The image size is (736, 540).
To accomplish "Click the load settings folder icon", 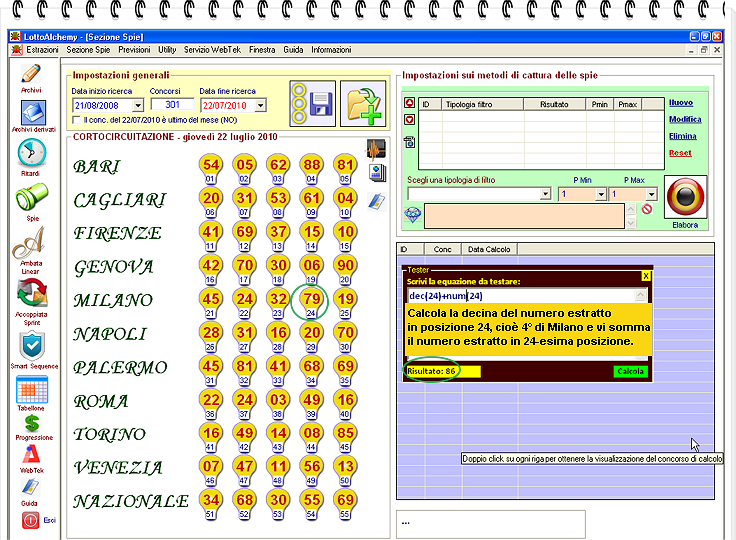I will (x=363, y=103).
